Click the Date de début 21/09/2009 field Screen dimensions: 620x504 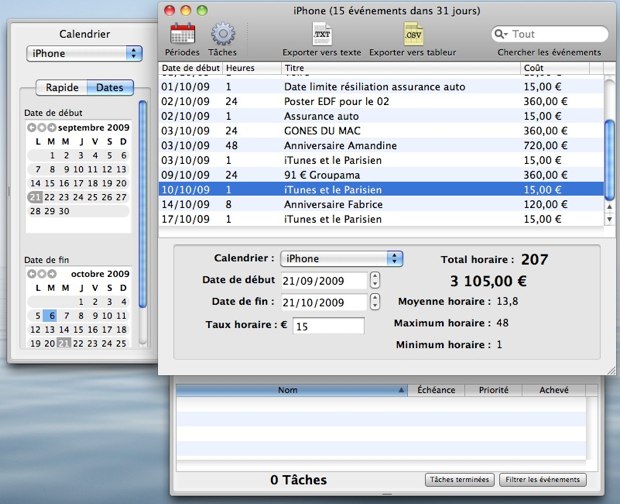click(324, 281)
